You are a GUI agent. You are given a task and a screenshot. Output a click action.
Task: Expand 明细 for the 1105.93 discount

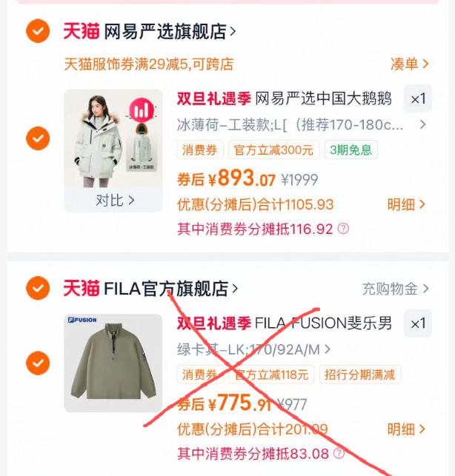tap(406, 204)
